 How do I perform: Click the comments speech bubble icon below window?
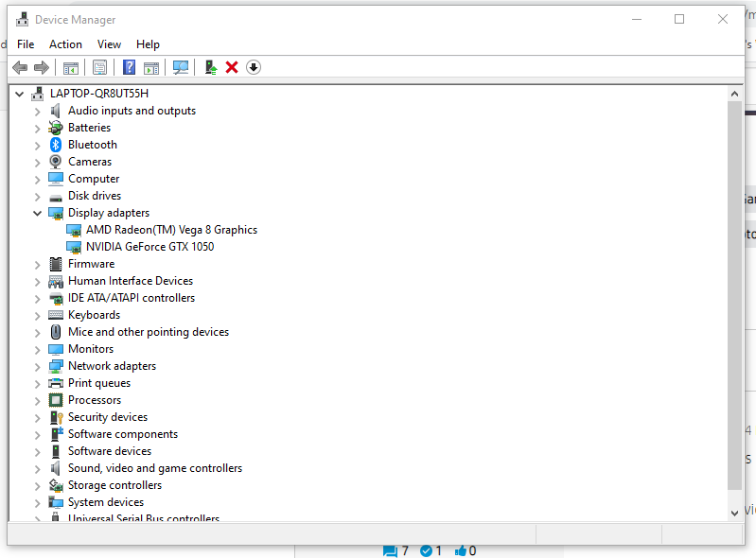tap(390, 551)
